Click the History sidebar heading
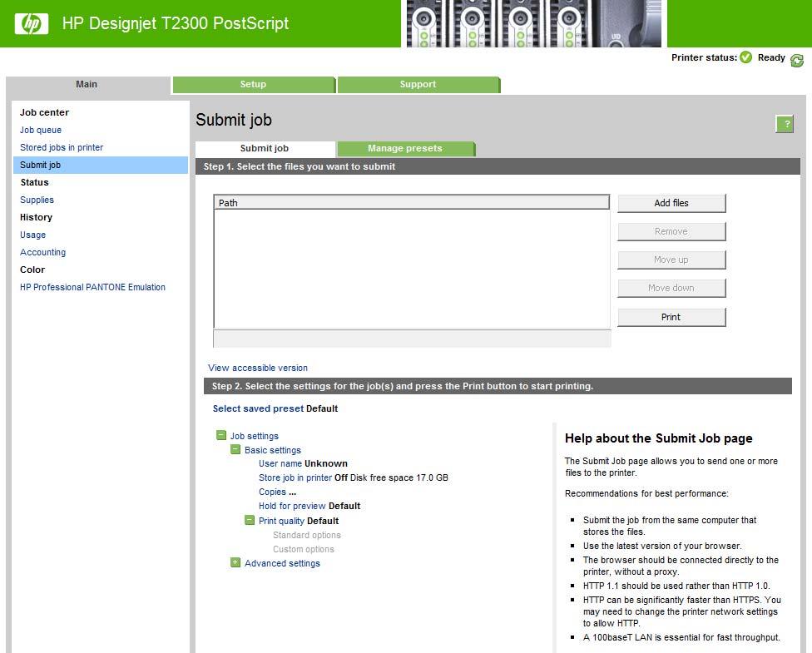Screen dimensions: 812x653 [37, 217]
